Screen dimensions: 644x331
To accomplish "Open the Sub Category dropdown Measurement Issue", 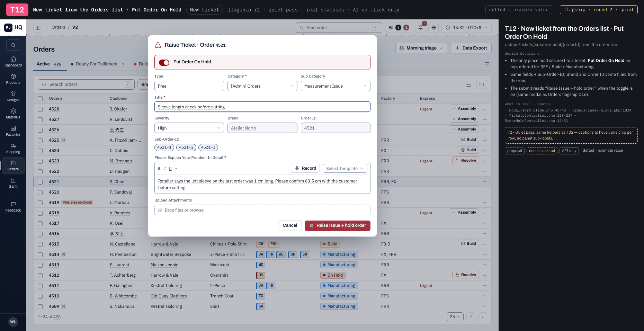I will tap(336, 86).
